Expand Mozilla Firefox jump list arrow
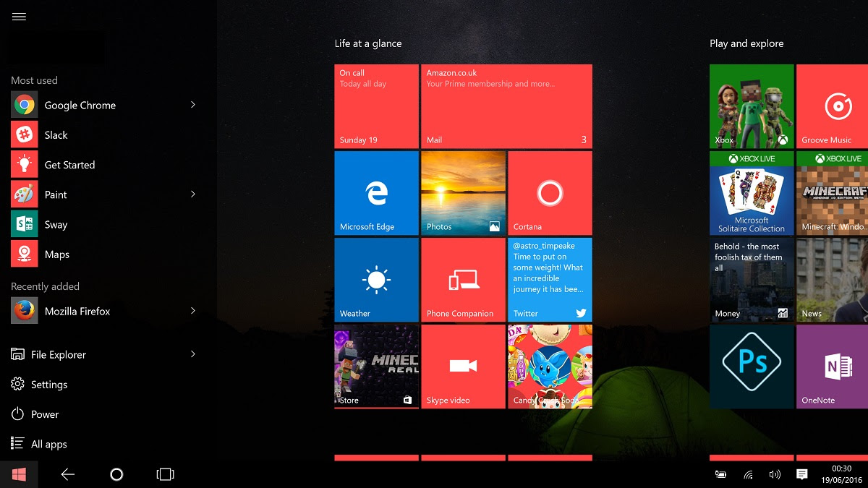This screenshot has width=868, height=488. click(193, 311)
